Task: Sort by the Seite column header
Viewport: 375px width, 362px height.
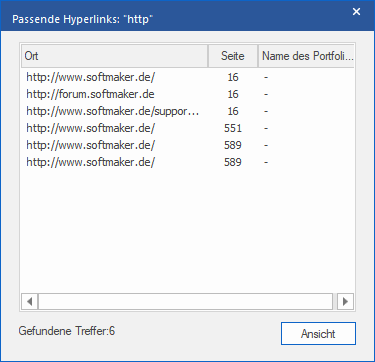Action: [x=233, y=56]
